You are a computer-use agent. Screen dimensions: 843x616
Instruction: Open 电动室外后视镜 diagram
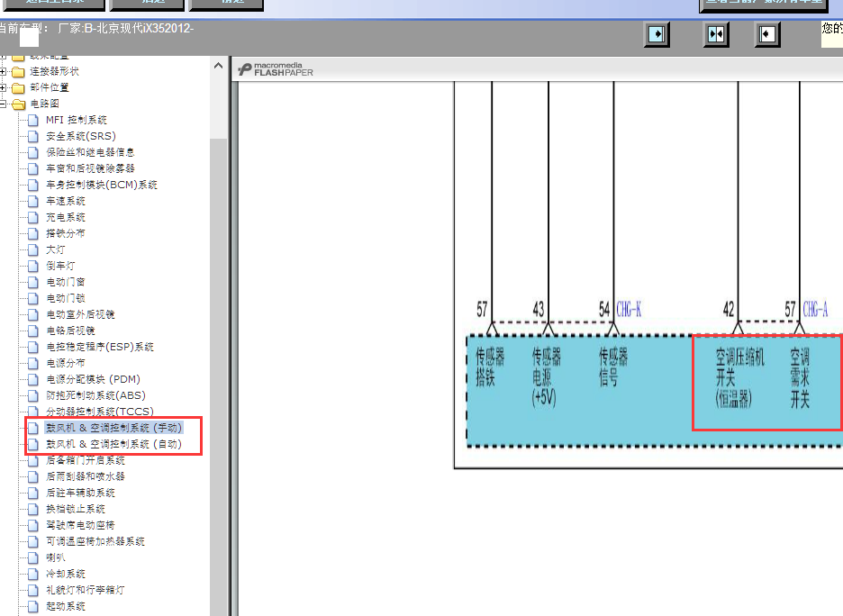point(81,314)
